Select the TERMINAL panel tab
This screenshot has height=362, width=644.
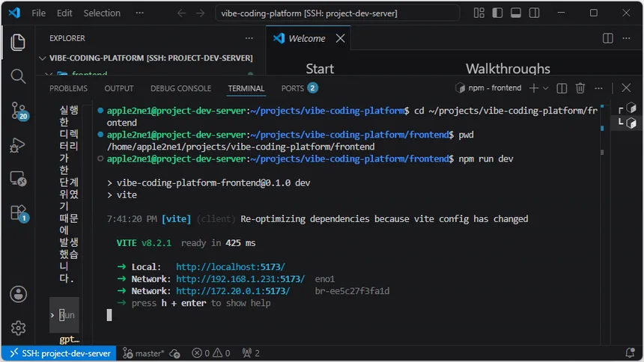coord(246,88)
